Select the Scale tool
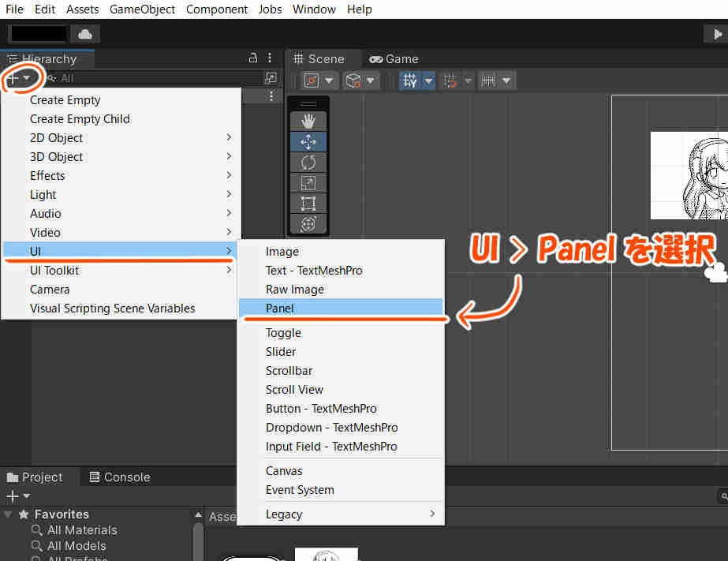This screenshot has width=728, height=561. (308, 183)
